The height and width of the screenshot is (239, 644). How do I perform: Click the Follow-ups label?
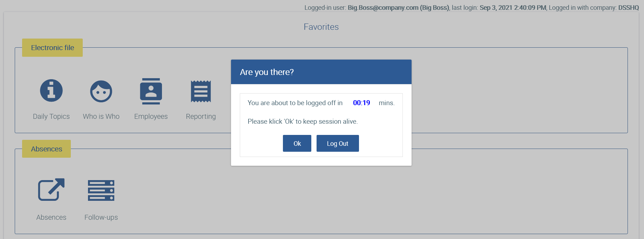tap(101, 217)
